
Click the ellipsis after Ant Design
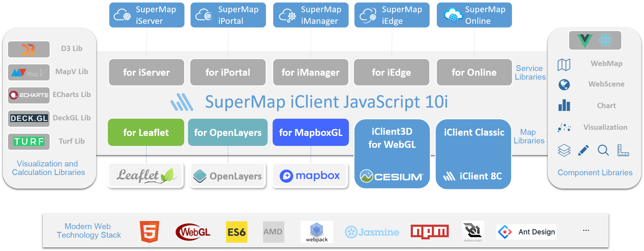coord(586,230)
